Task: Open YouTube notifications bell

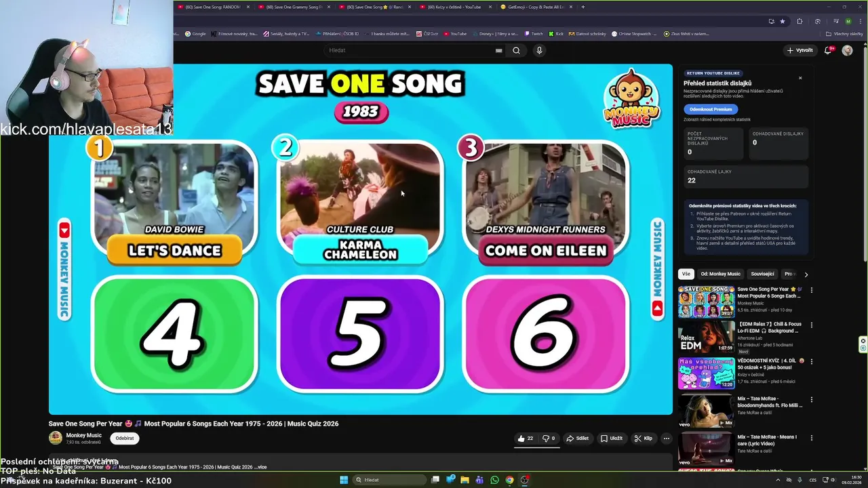Action: (x=828, y=50)
